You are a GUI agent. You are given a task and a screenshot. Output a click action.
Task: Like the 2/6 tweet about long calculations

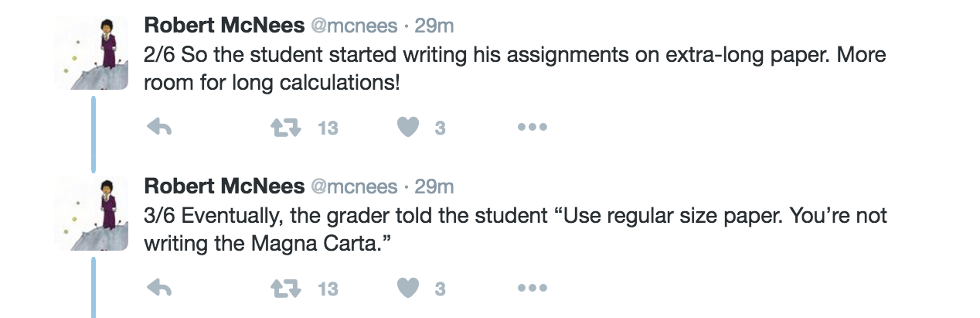pyautogui.click(x=408, y=128)
